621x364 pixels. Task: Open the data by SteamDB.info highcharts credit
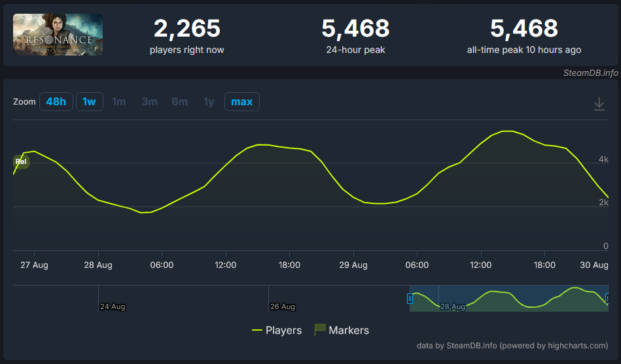512,346
